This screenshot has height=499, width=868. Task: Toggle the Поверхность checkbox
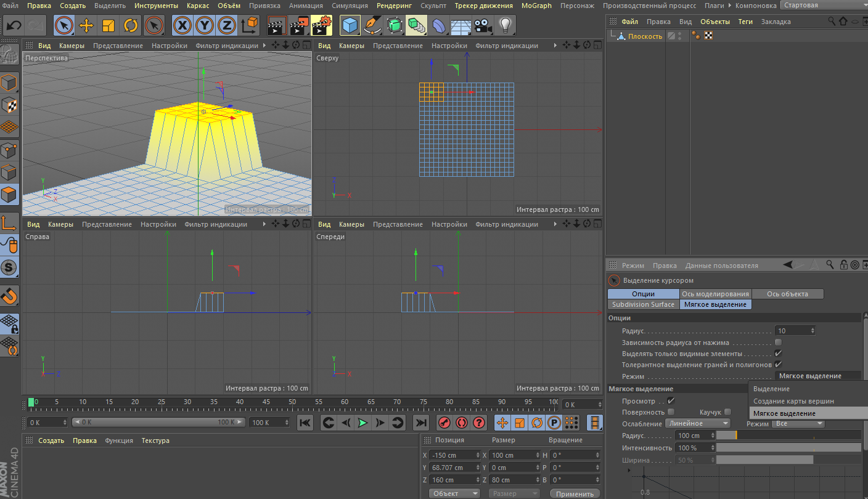(671, 412)
